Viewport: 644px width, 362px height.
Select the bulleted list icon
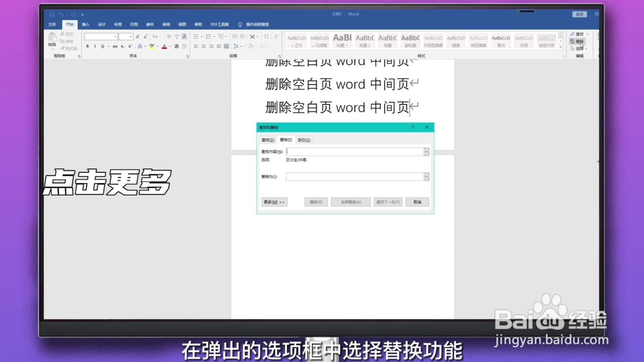[196, 36]
